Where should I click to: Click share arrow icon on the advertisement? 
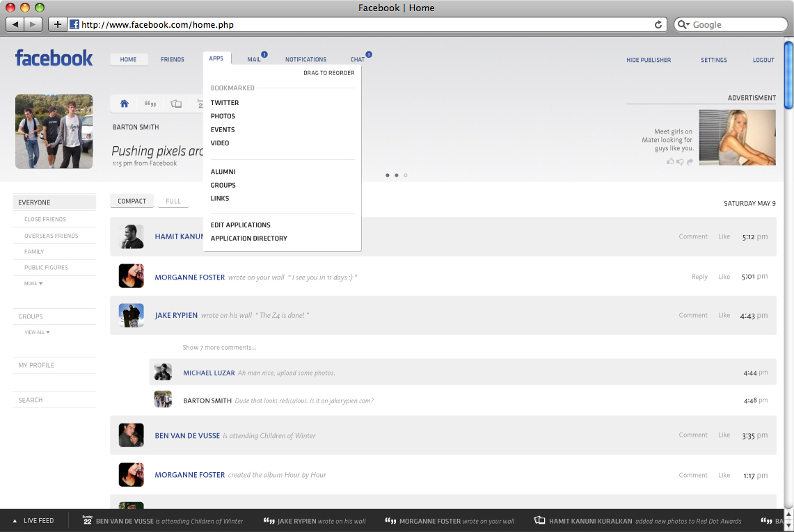click(690, 161)
